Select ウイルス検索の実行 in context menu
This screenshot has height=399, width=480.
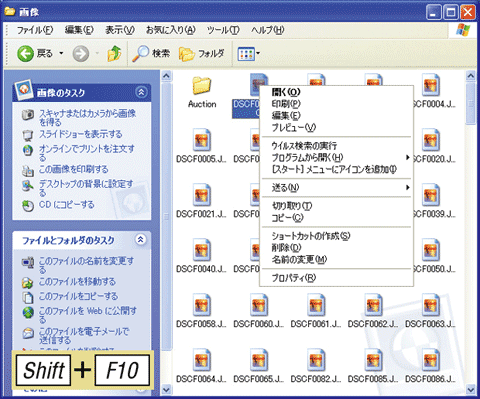pos(336,146)
